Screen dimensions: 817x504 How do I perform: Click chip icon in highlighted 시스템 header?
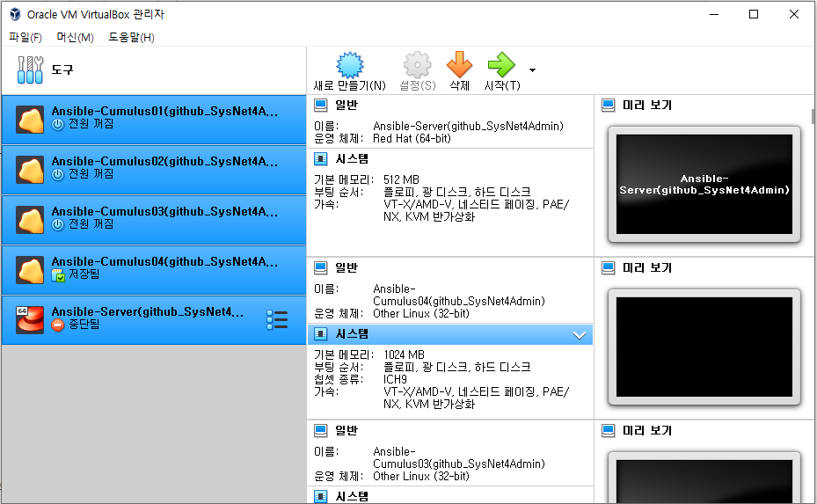[x=320, y=333]
